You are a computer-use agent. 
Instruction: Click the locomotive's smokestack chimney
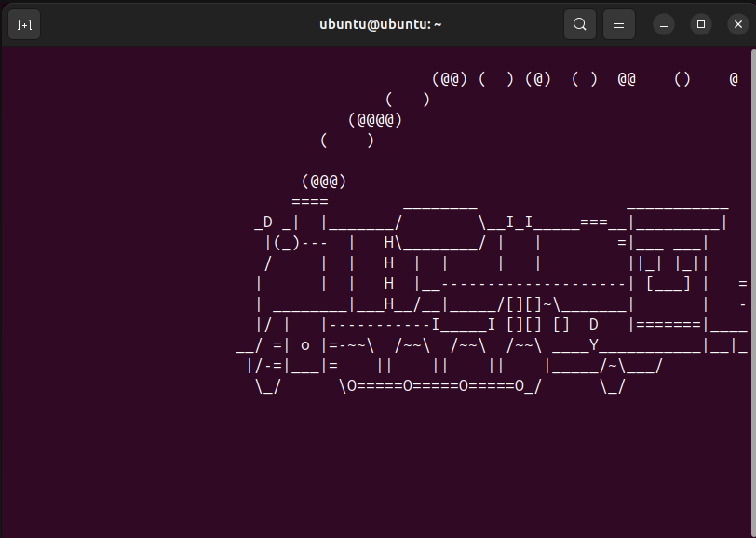click(309, 201)
